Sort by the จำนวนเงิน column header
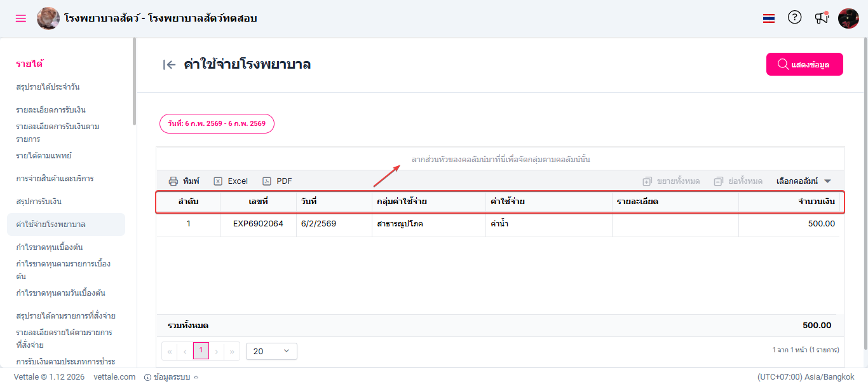Screen dimensions: 868x386 [816, 202]
